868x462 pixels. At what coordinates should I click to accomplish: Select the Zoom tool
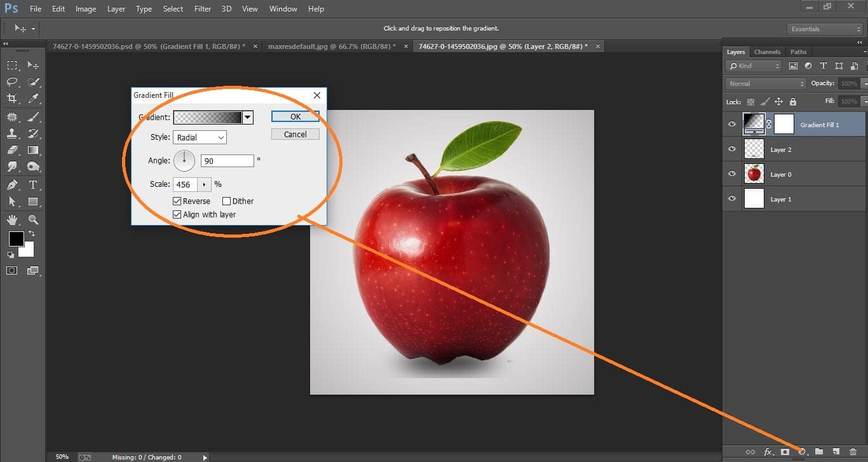pos(33,220)
